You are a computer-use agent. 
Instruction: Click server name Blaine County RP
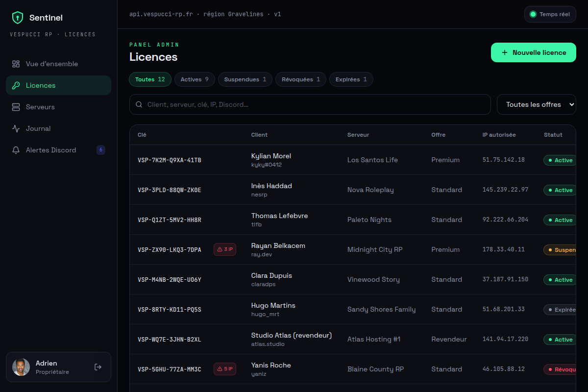click(x=376, y=369)
